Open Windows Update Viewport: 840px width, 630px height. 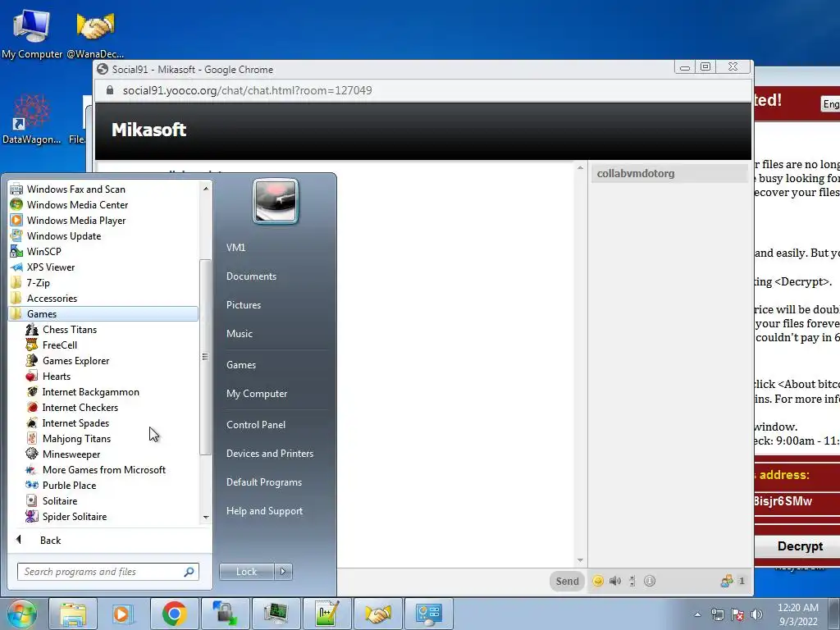click(x=64, y=235)
